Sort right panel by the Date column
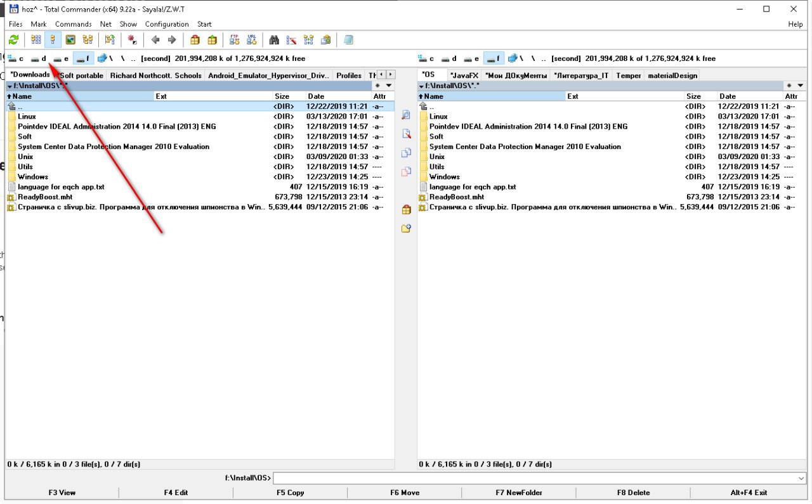812x504 pixels. [750, 96]
